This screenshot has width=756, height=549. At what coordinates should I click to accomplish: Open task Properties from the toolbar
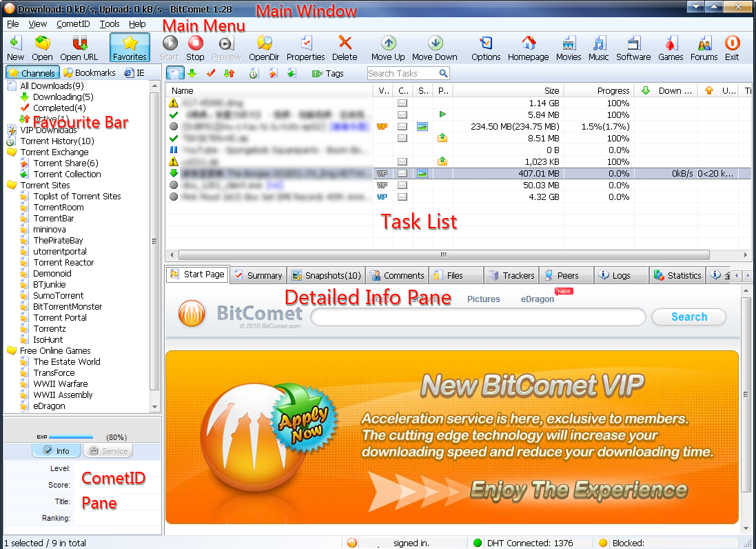306,48
